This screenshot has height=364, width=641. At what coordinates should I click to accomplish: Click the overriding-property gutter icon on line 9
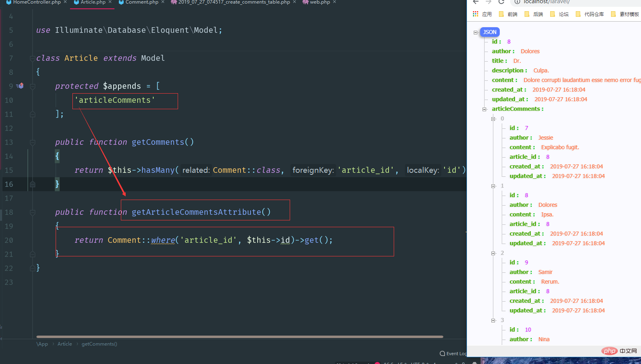coord(20,86)
